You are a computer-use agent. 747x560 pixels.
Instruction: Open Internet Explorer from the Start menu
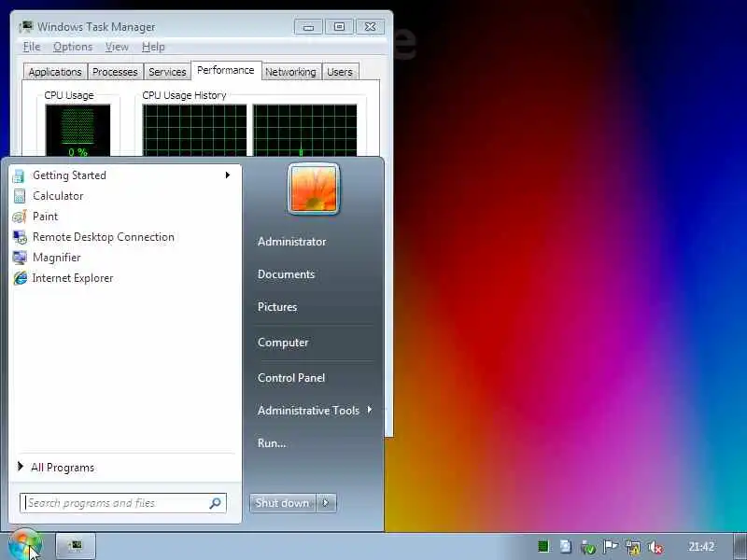124,277
